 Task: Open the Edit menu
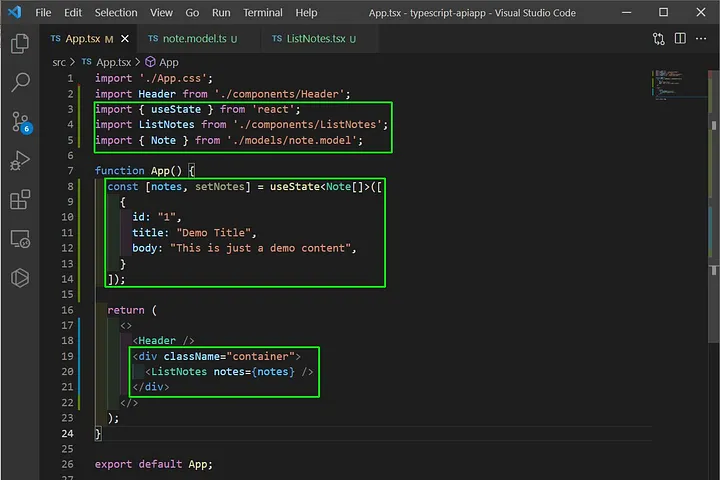tap(73, 12)
